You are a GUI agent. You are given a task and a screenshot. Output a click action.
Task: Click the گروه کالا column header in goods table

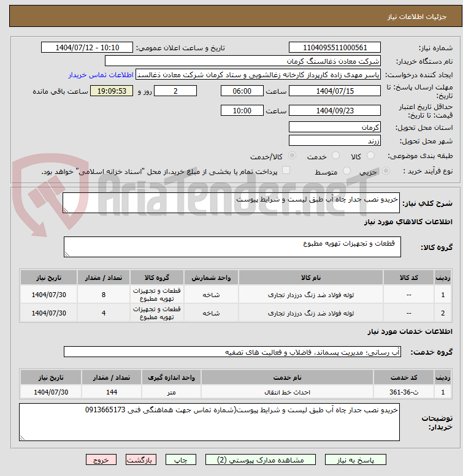(157, 278)
